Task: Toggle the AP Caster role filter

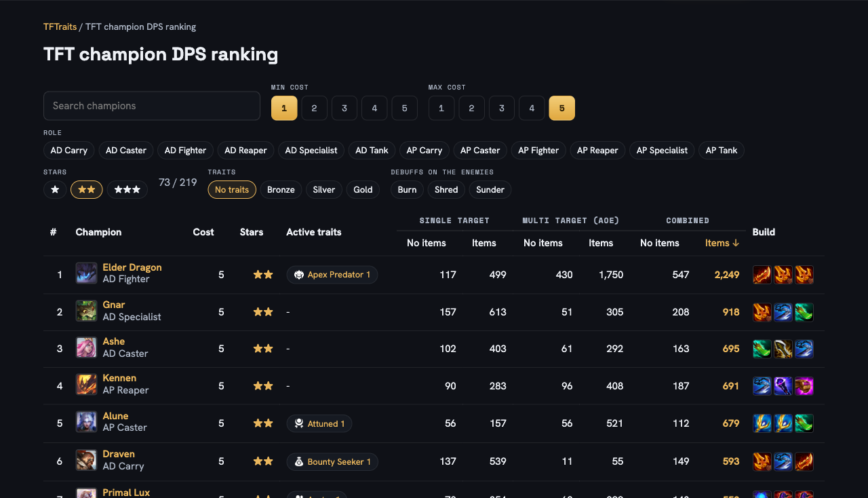Action: (x=480, y=151)
